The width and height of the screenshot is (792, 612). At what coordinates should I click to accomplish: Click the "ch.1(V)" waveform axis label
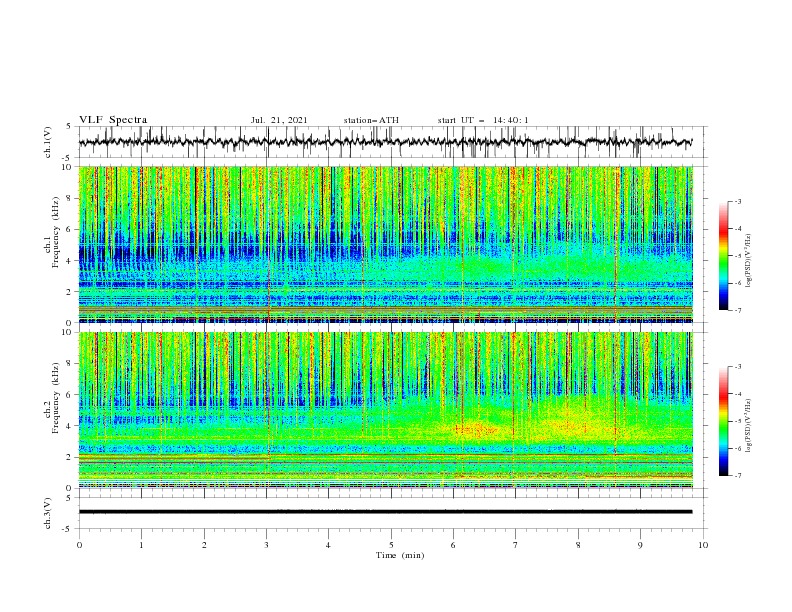click(48, 142)
